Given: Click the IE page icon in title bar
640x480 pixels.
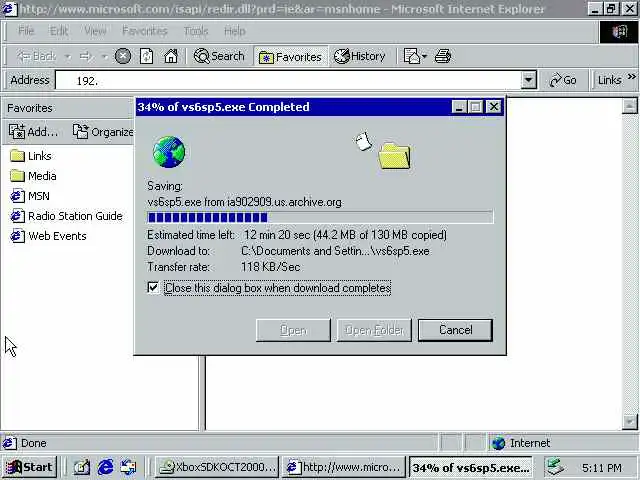Looking at the screenshot, I should [x=9, y=9].
